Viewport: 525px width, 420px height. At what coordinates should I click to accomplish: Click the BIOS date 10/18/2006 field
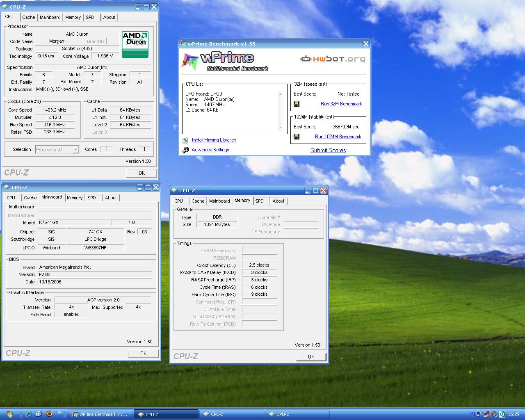click(95, 282)
